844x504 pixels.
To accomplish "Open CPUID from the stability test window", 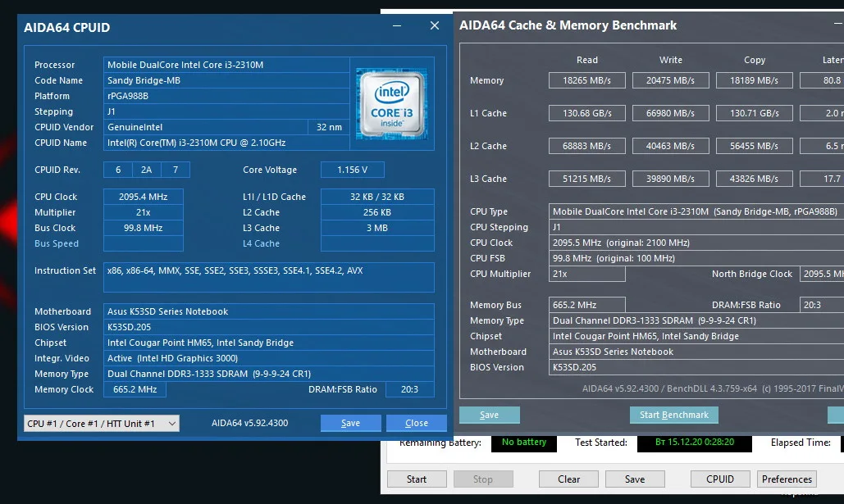I will 719,479.
